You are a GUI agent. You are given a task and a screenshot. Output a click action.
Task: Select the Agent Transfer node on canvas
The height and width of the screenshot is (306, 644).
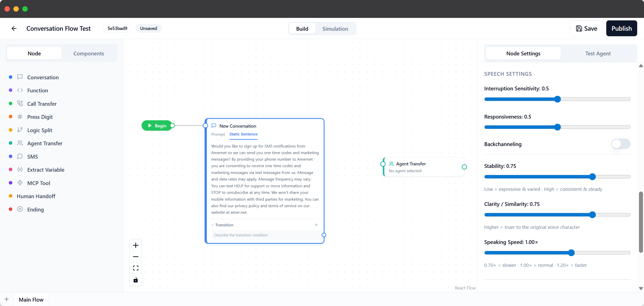423,167
